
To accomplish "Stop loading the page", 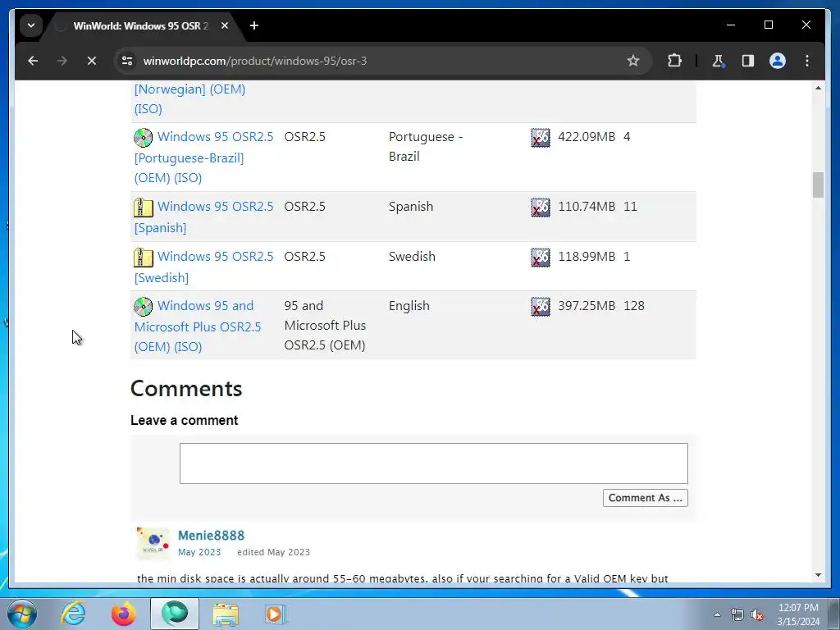I will (92, 61).
